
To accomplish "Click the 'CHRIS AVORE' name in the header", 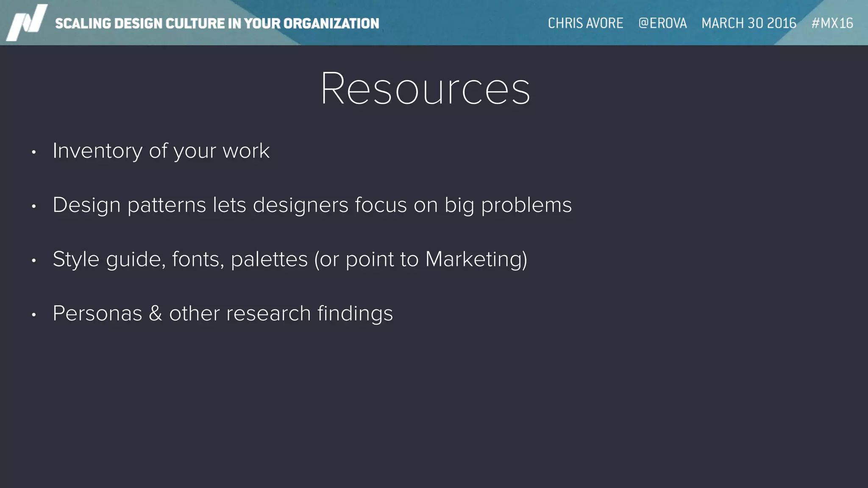I will pyautogui.click(x=585, y=23).
